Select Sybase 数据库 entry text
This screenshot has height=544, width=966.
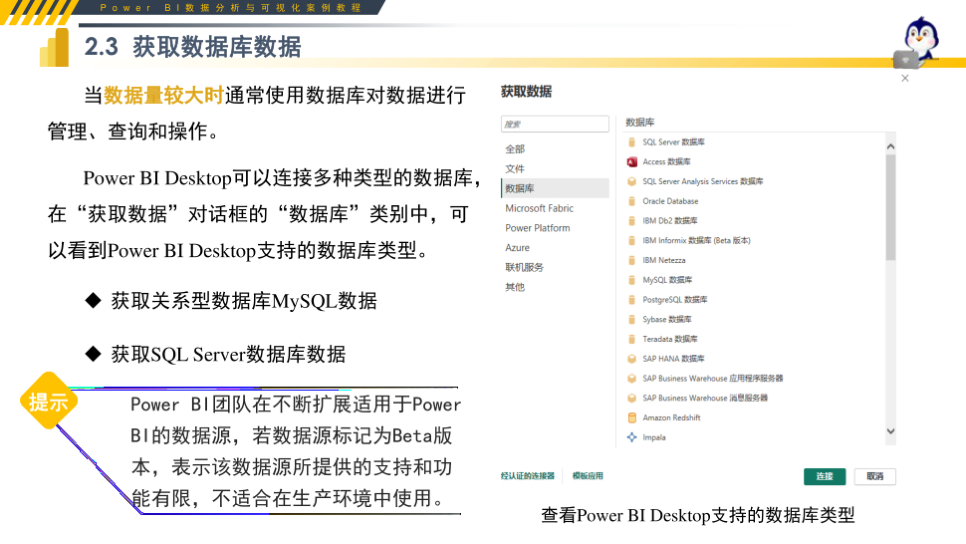(x=667, y=319)
